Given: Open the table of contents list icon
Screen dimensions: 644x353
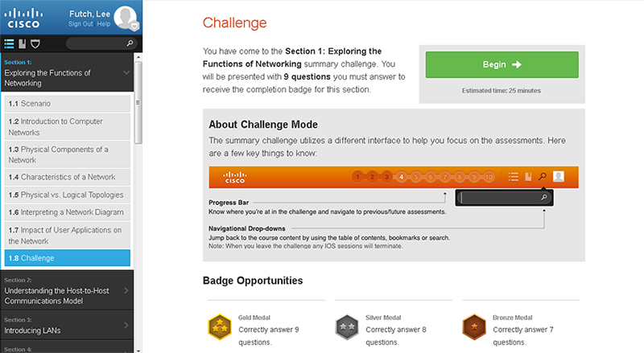Looking at the screenshot, I should pyautogui.click(x=9, y=43).
